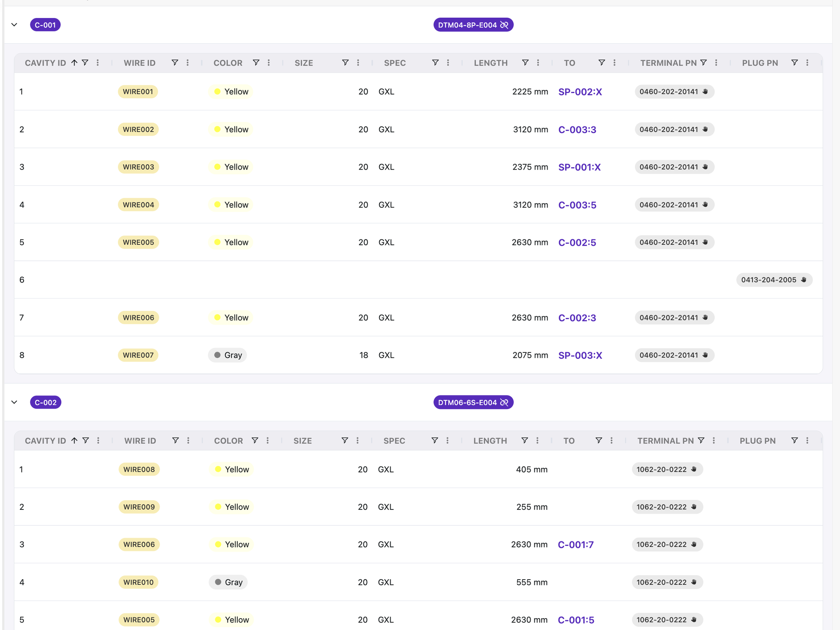
Task: Click the hand icon on plug 0413-204-2005
Action: pos(803,280)
